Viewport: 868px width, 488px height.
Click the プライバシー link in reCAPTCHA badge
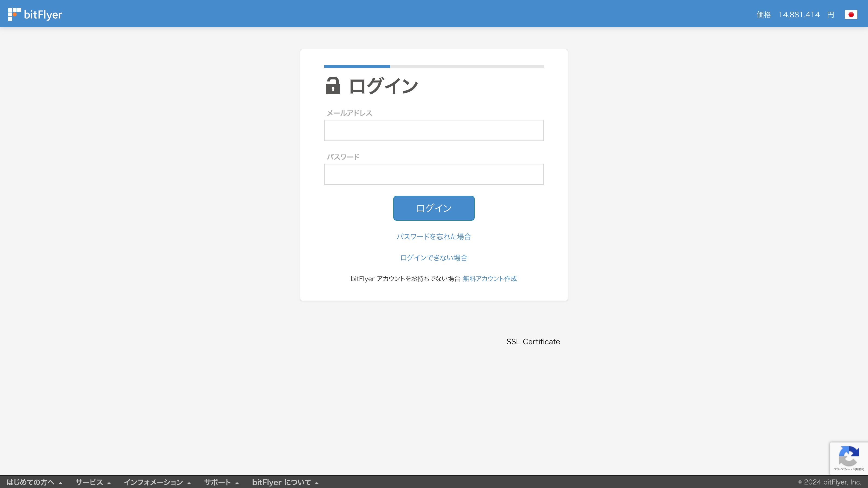[x=841, y=469]
